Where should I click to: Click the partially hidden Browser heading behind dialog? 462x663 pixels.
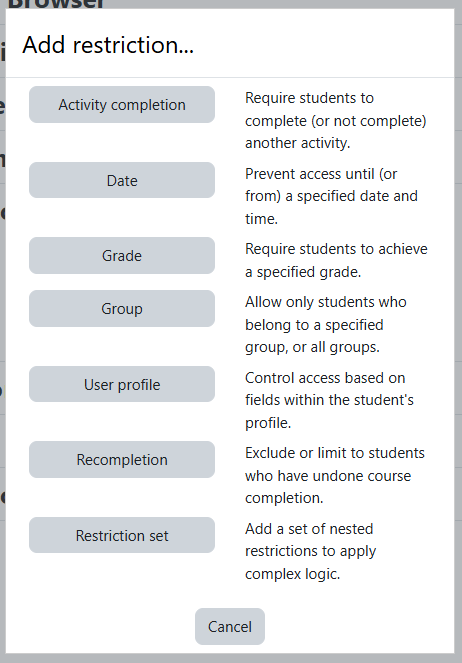click(x=56, y=4)
